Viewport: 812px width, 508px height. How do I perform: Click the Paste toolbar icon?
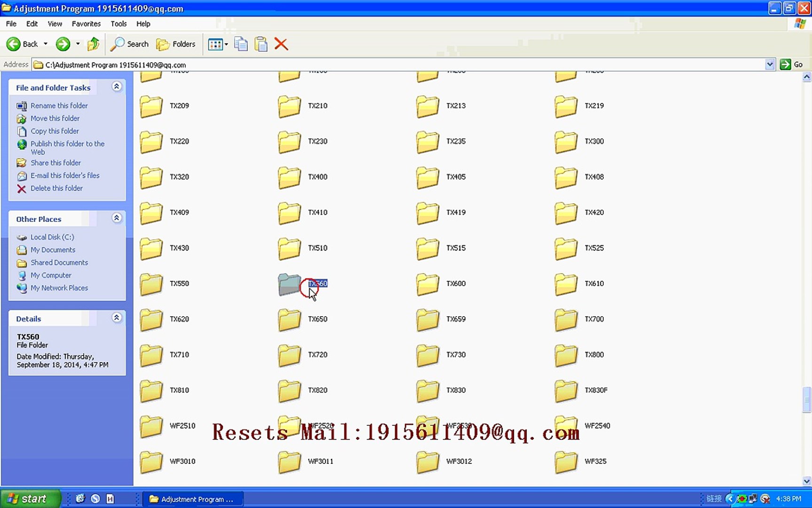261,44
